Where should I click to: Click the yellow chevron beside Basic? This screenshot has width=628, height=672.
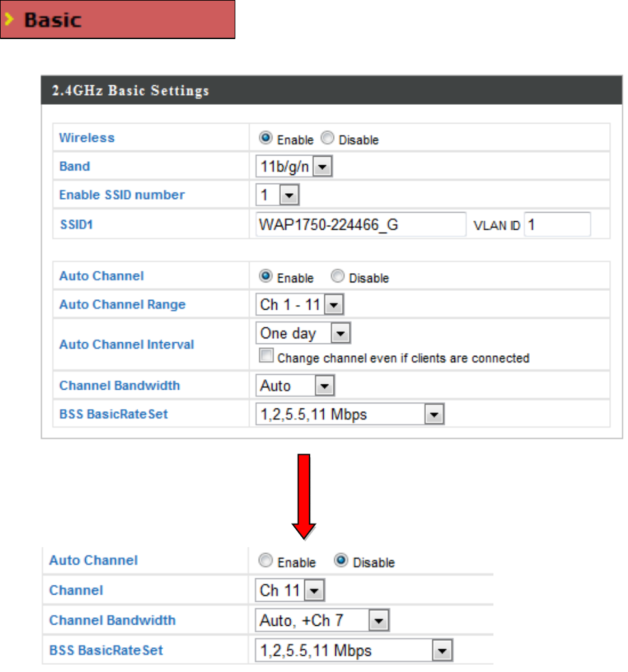click(x=9, y=20)
